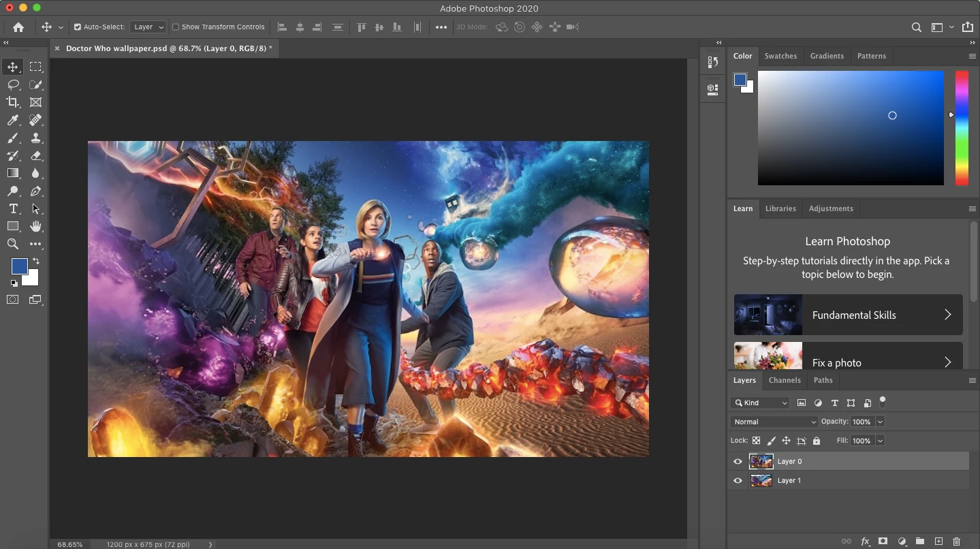Select the Lasso tool

13,84
